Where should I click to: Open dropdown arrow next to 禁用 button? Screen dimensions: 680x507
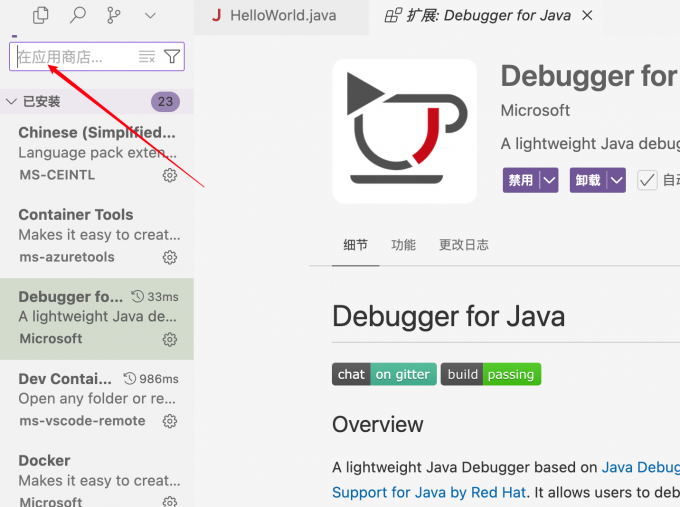[x=548, y=180]
